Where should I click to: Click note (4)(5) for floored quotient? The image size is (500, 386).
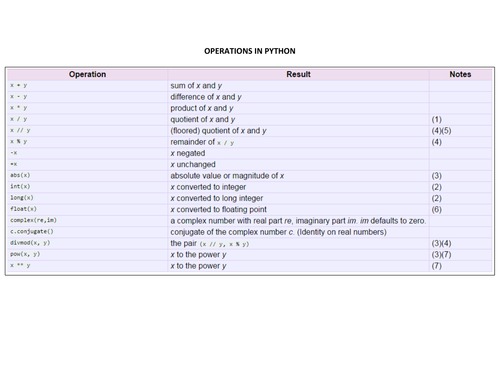441,131
